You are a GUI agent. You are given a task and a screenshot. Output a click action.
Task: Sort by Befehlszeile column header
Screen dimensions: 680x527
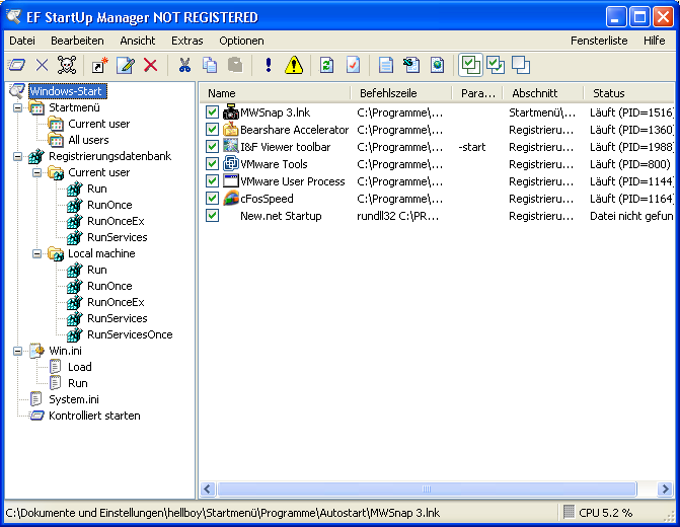(x=401, y=93)
